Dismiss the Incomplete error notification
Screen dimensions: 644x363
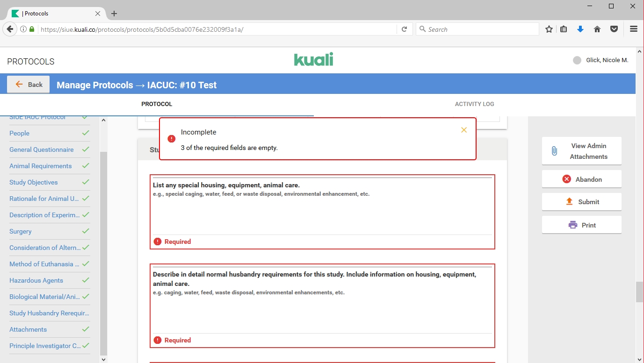463,130
